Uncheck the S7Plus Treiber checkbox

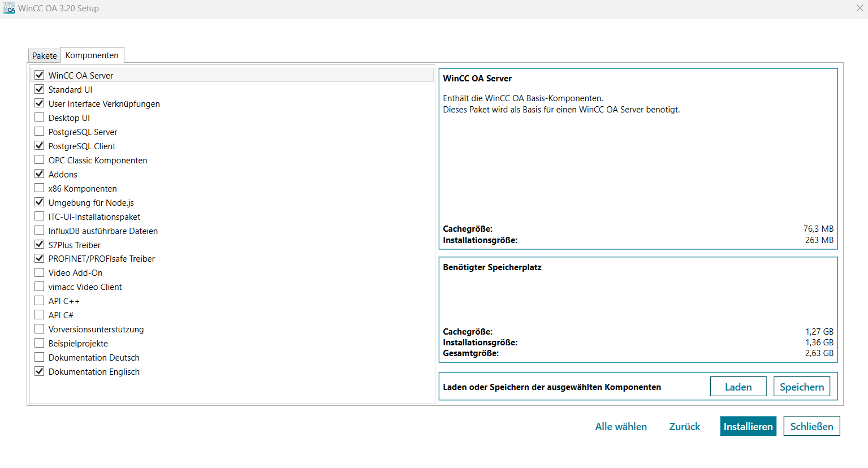pos(40,244)
